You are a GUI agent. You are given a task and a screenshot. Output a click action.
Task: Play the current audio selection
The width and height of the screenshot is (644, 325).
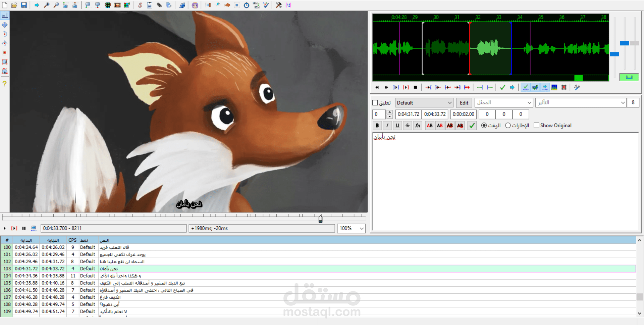(396, 87)
